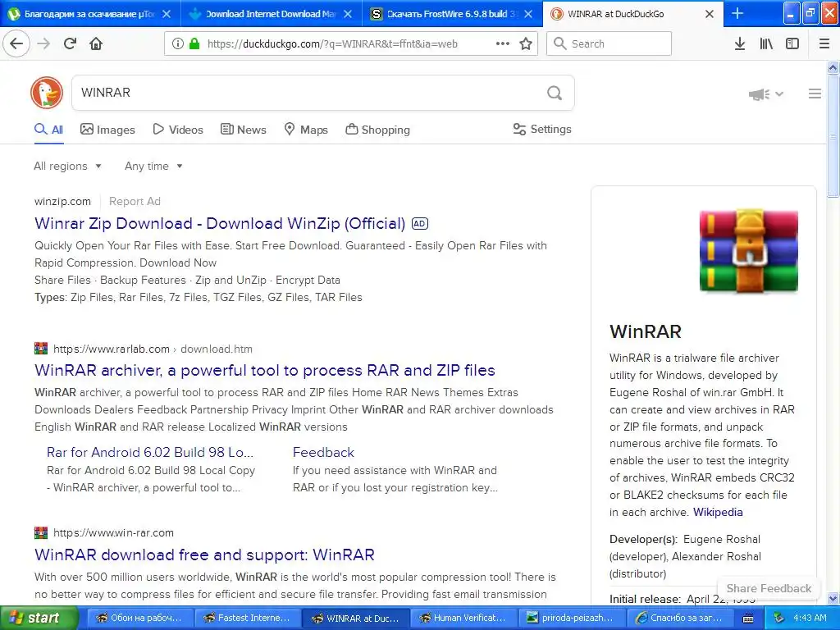Click the Report Ad link
Image resolution: width=840 pixels, height=630 pixels.
(x=135, y=202)
